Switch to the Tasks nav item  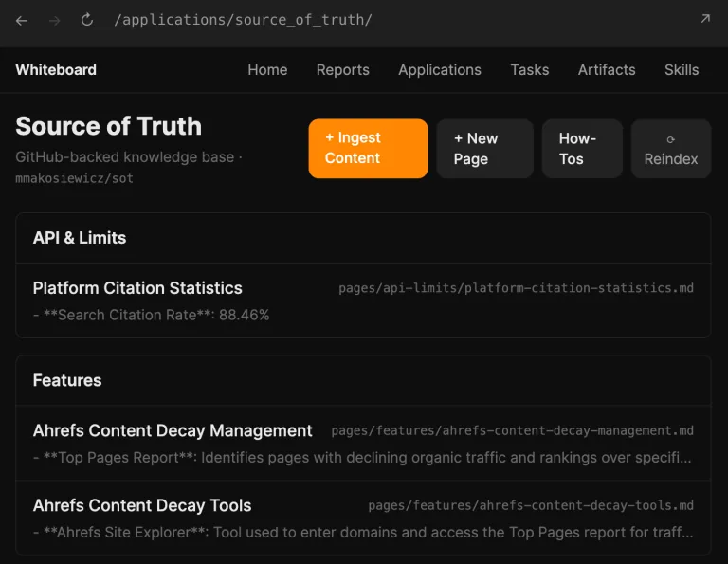[530, 69]
